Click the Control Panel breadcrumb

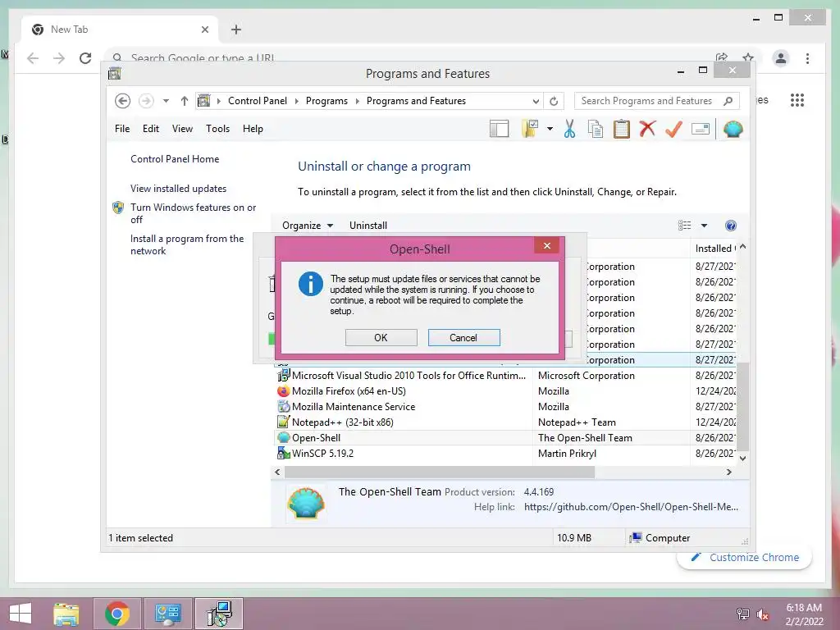coord(257,101)
